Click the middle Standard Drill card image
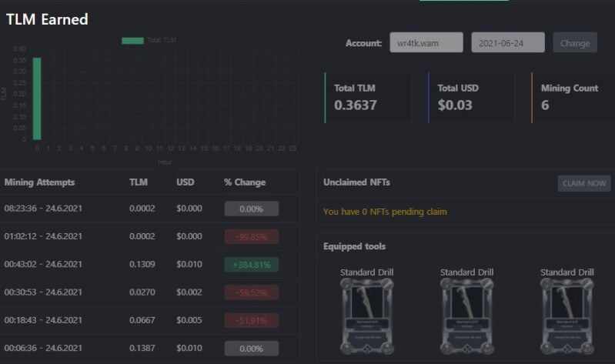 [x=466, y=316]
